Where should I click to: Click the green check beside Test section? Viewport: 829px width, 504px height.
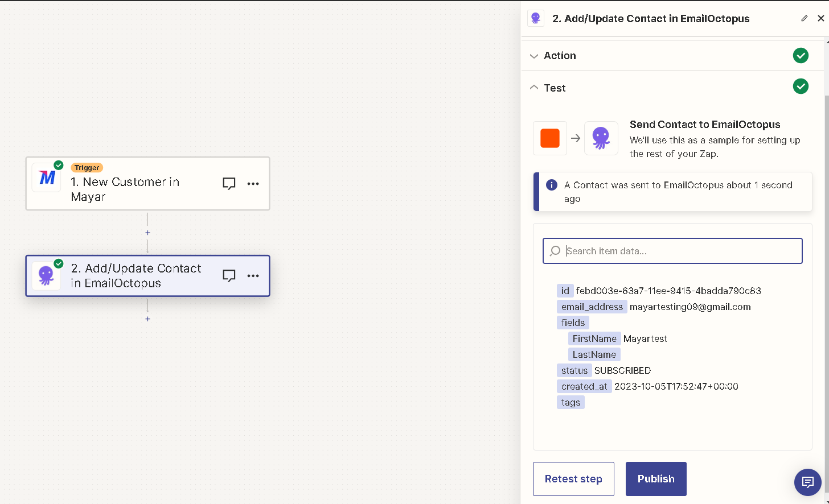click(801, 86)
